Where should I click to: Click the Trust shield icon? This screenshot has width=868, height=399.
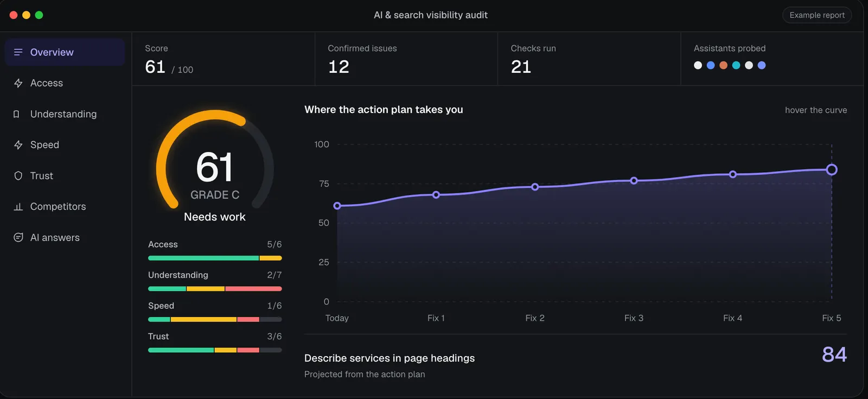(x=18, y=176)
